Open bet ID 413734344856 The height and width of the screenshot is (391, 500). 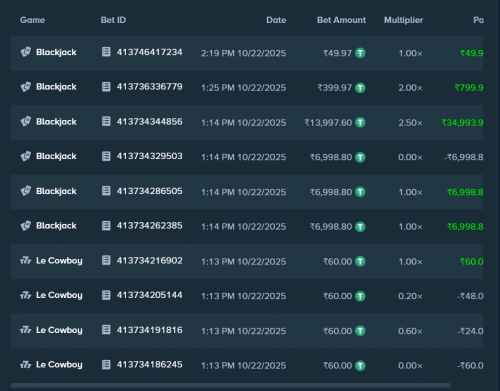149,121
